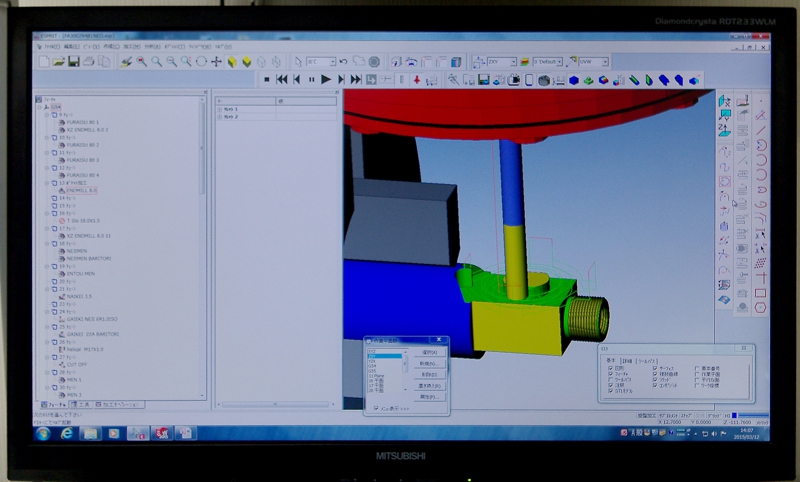The width and height of the screenshot is (800, 482).
Task: Open the Edit (編集) menu
Action: click(71, 46)
